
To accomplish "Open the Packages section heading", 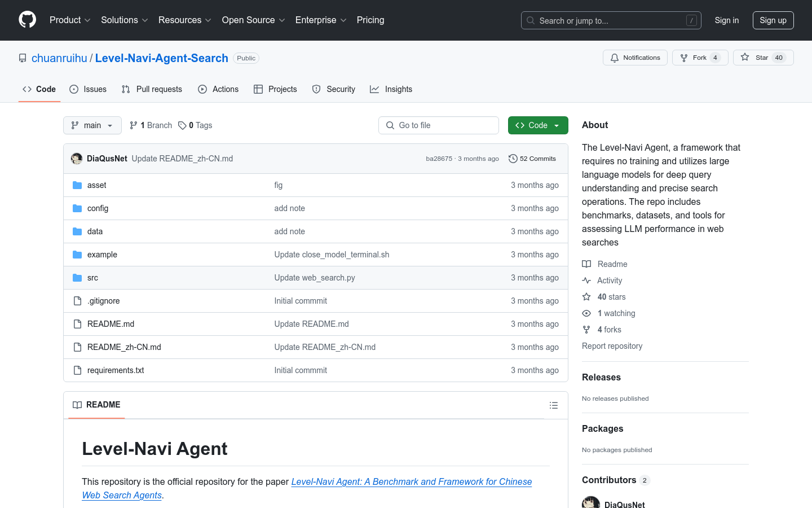I will pyautogui.click(x=602, y=429).
